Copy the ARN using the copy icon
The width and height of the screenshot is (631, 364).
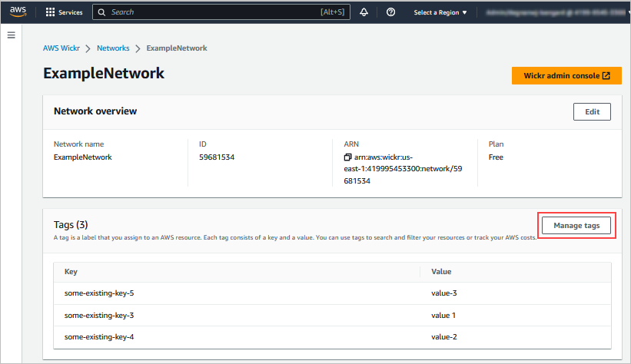(x=348, y=157)
